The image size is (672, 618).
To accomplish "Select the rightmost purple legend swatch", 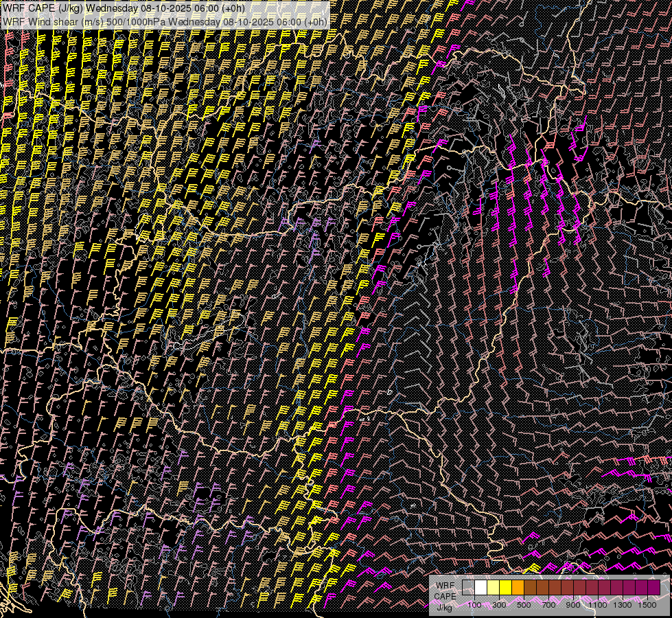I will click(654, 587).
